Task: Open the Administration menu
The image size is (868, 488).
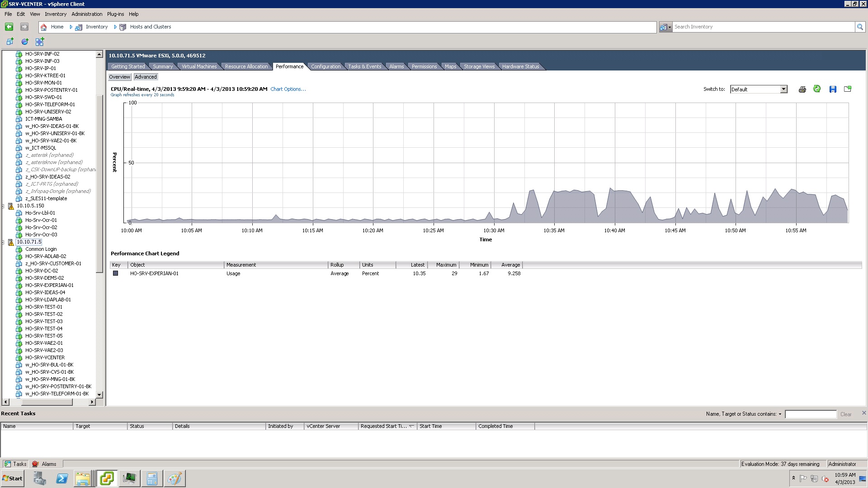Action: (87, 14)
